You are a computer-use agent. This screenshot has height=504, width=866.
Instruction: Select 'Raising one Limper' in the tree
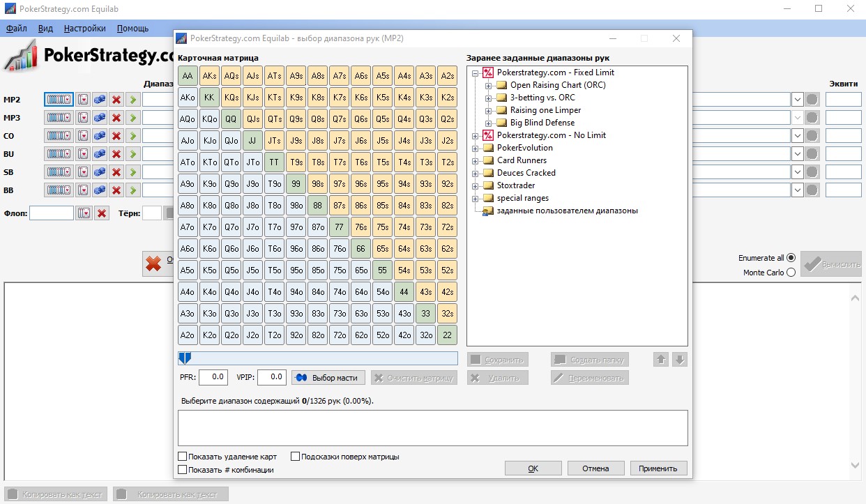pos(545,110)
